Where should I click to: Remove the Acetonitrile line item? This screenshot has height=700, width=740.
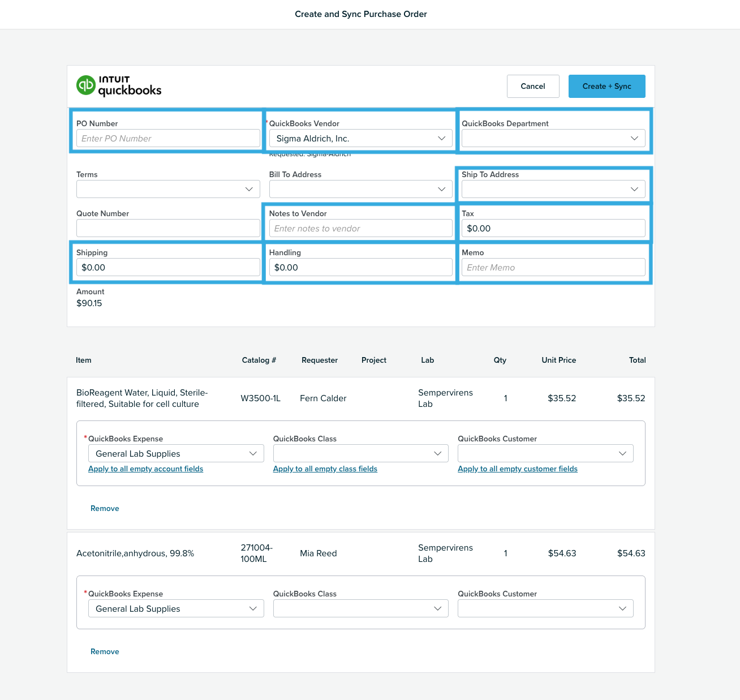(x=105, y=651)
